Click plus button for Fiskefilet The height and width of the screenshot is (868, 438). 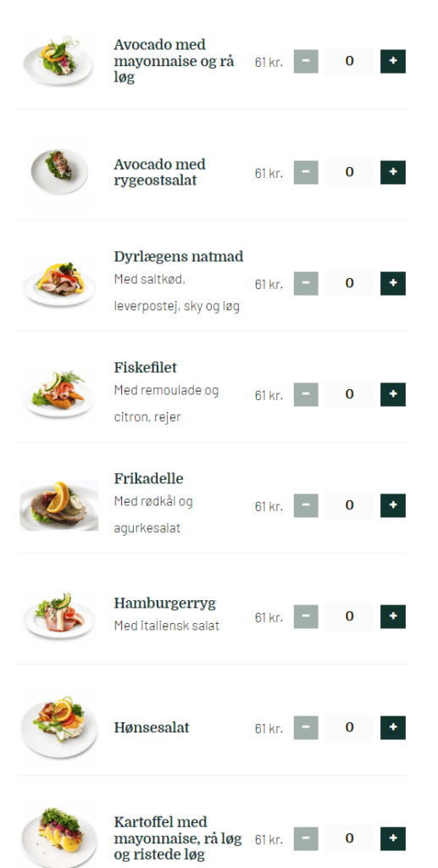pos(392,394)
